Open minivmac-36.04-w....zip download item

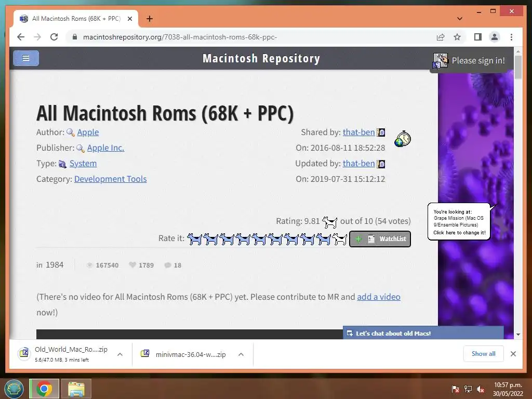pos(184,354)
